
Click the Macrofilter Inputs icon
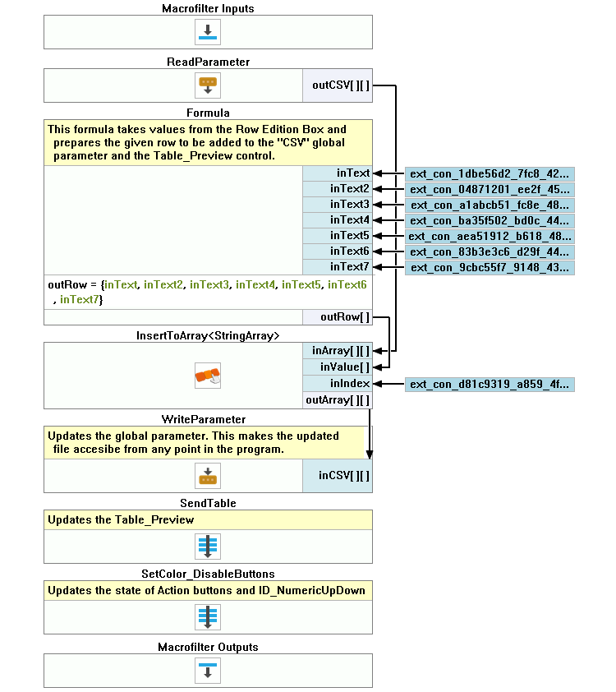click(x=208, y=32)
